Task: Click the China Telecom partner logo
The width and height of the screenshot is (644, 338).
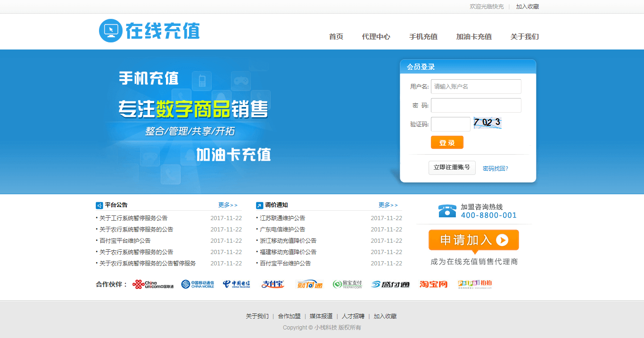Action: pos(236,284)
